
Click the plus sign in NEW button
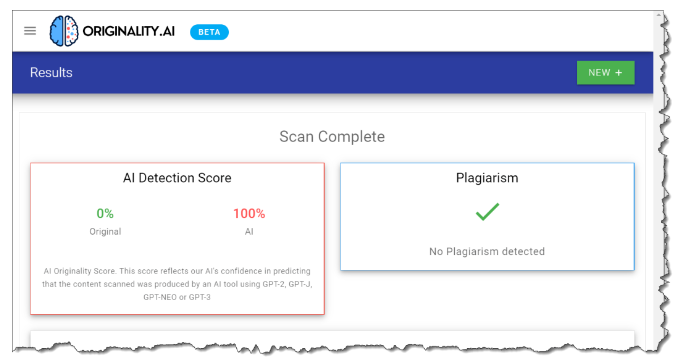tap(619, 73)
